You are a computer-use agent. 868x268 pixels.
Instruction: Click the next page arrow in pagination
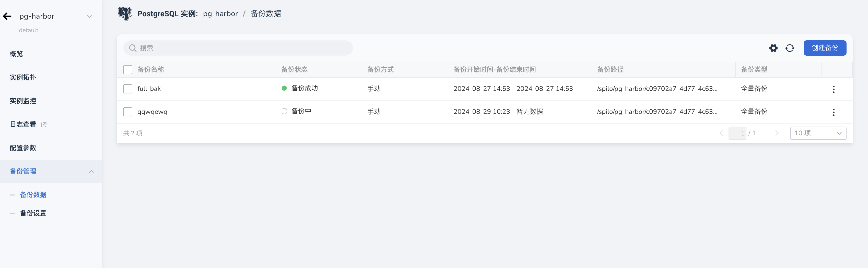click(777, 133)
